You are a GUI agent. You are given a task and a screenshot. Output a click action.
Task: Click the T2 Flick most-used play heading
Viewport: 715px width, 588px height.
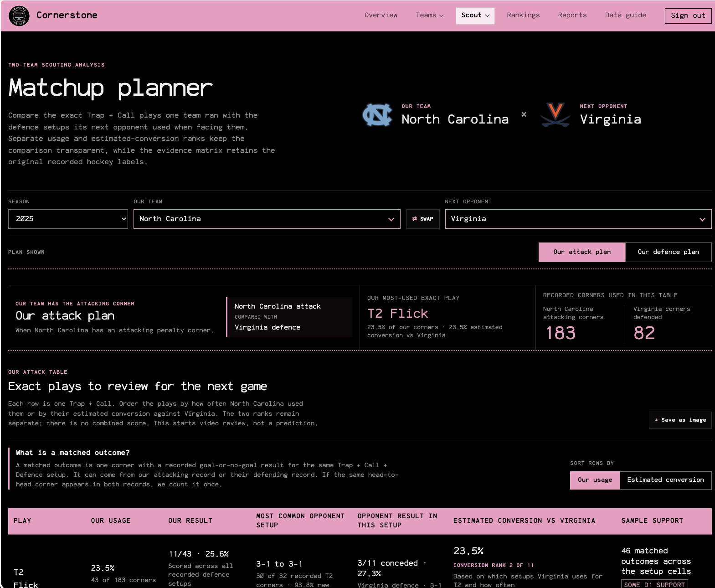coord(398,314)
